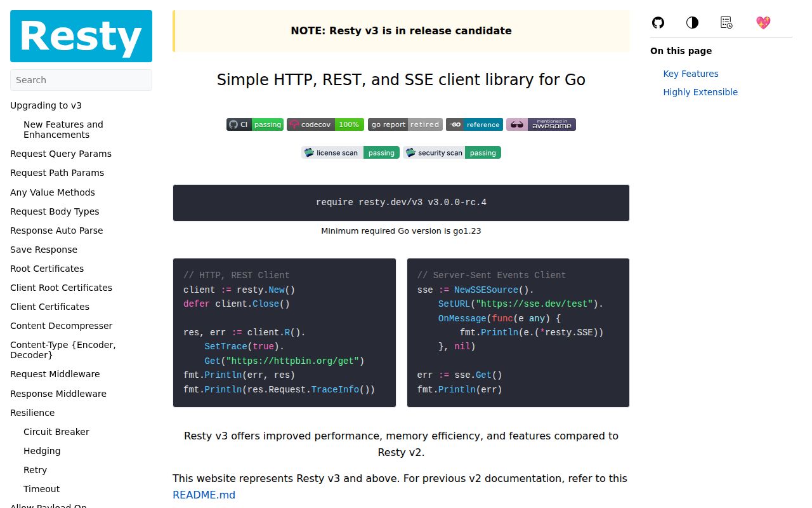Click the go report retired badge

(405, 124)
